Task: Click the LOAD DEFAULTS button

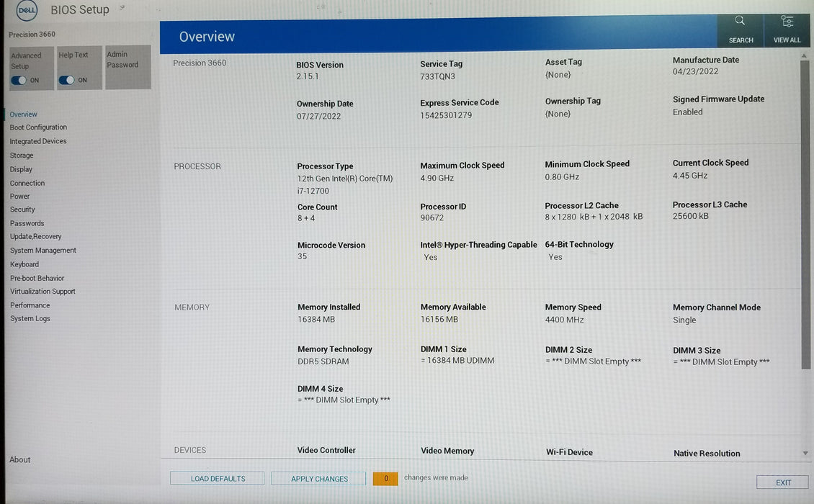Action: point(218,479)
